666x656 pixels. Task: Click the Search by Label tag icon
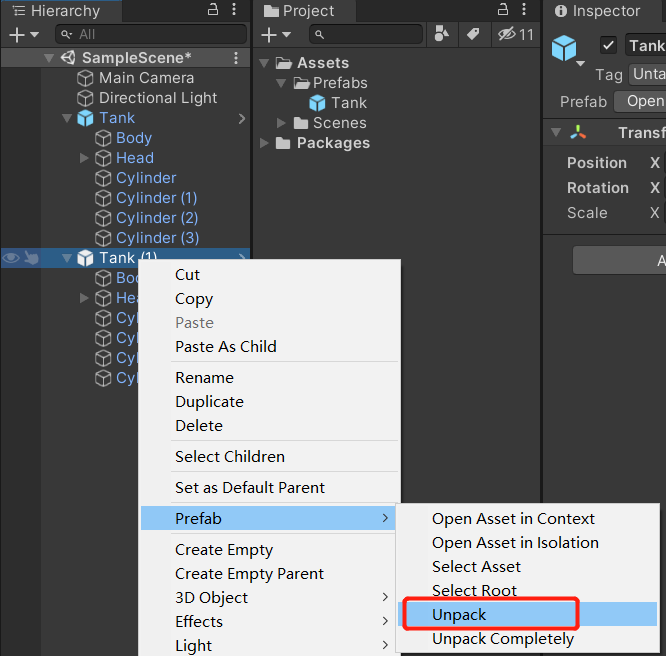click(473, 34)
